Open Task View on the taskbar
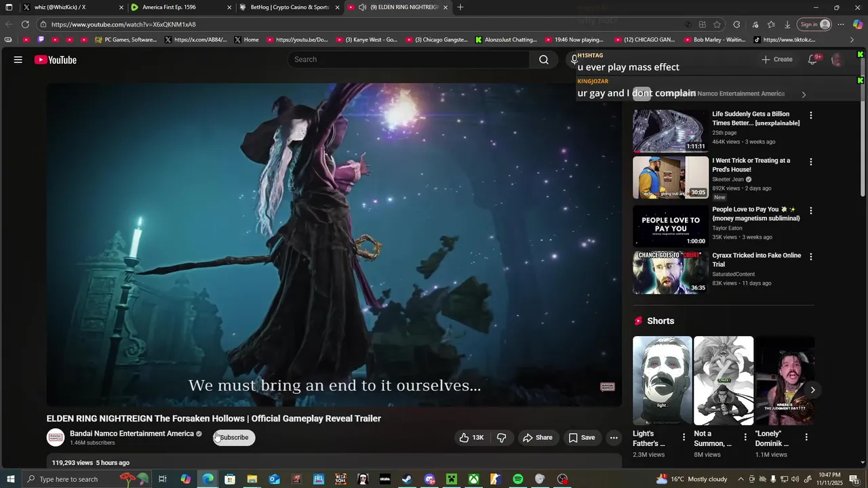 (163, 479)
